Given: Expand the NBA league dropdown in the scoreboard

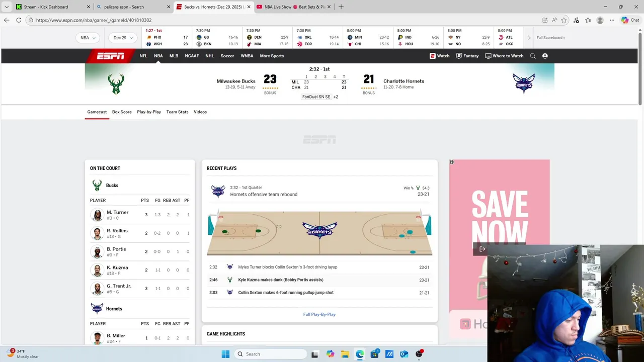Looking at the screenshot, I should click(88, 38).
